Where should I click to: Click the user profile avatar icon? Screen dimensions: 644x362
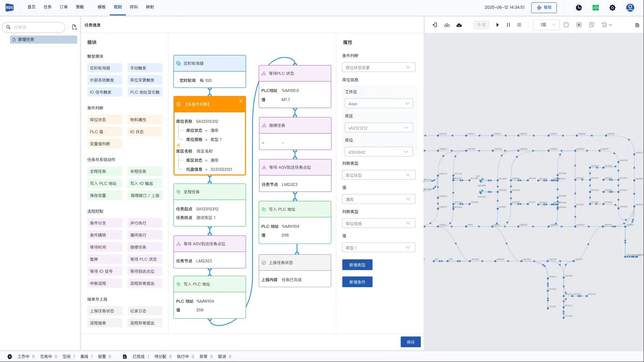(x=630, y=8)
